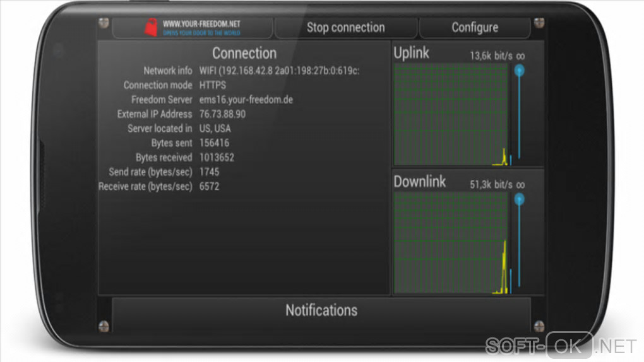Tap the Downlink infinity limit symbol
The height and width of the screenshot is (362, 644).
[520, 185]
